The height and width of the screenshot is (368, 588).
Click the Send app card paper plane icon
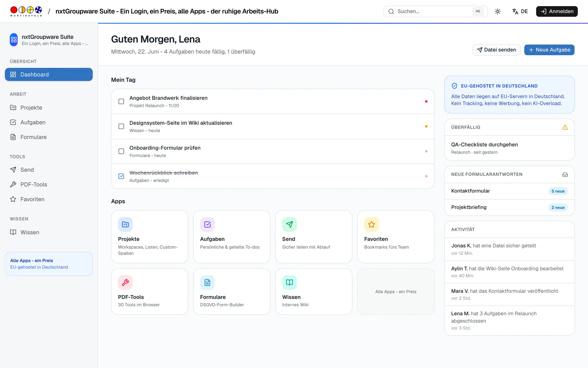pos(289,224)
